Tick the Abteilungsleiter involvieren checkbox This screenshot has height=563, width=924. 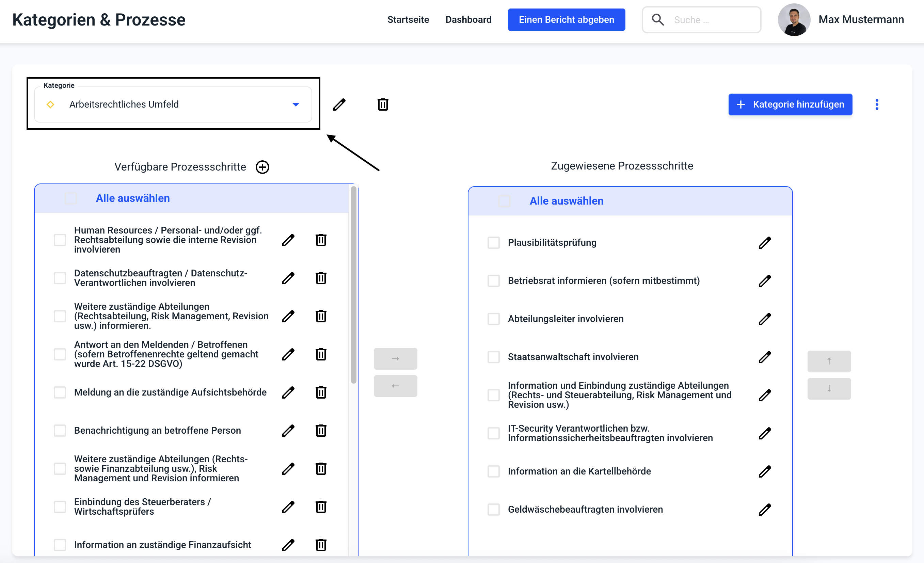493,319
